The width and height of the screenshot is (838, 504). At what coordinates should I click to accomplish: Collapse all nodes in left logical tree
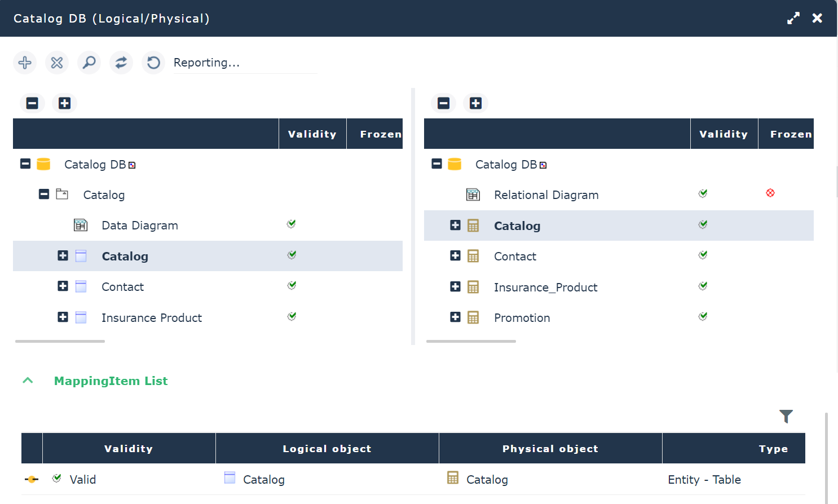pyautogui.click(x=32, y=103)
